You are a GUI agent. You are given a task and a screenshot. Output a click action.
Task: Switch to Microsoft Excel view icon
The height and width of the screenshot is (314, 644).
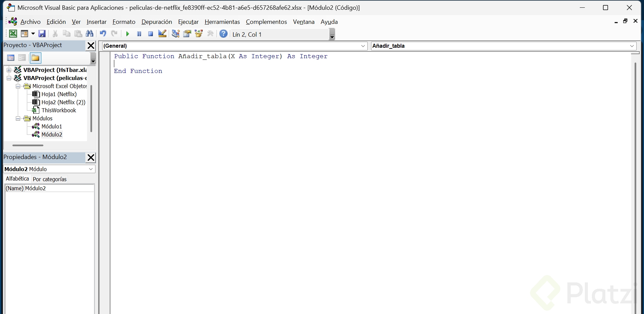tap(13, 34)
